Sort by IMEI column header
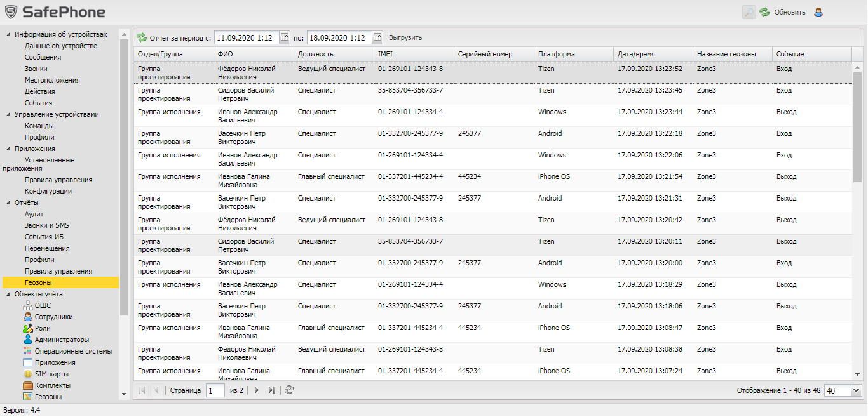Image resolution: width=868 pixels, height=417 pixels. (x=414, y=54)
